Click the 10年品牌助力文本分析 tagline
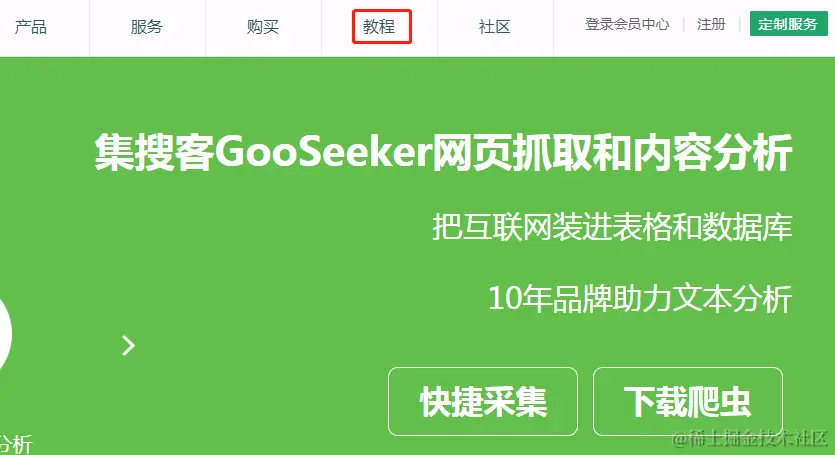This screenshot has height=455, width=835. (x=640, y=298)
